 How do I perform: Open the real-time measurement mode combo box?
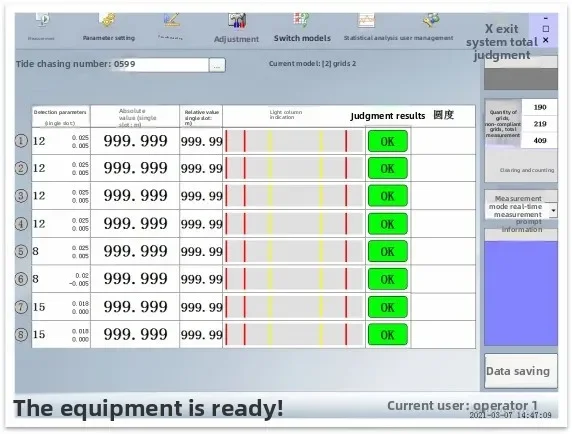(x=521, y=206)
